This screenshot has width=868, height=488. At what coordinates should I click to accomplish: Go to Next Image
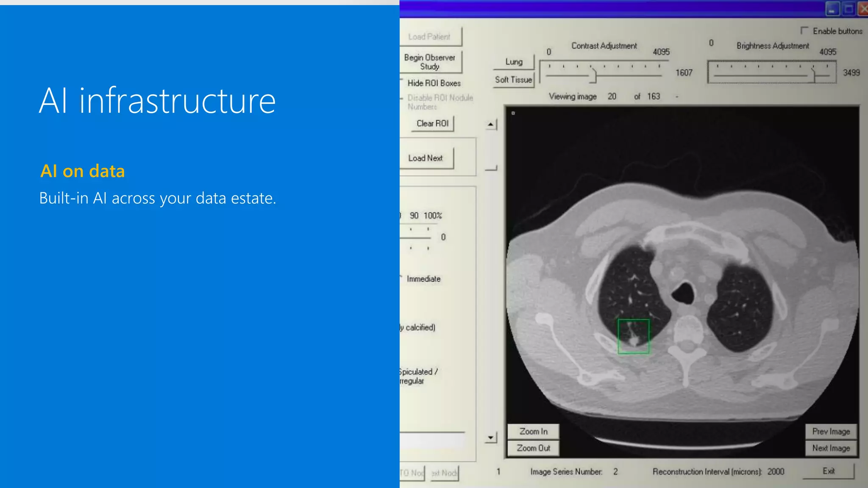tap(831, 448)
